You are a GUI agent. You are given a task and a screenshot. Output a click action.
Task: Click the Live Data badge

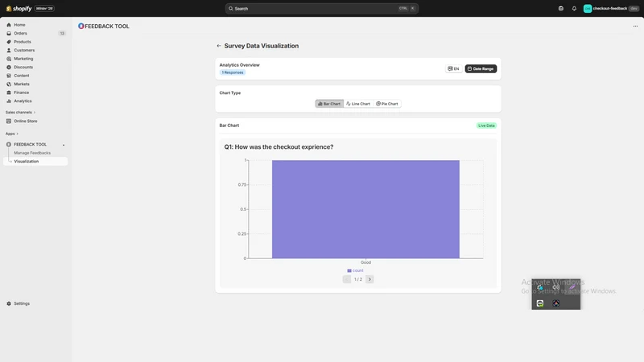click(x=486, y=125)
